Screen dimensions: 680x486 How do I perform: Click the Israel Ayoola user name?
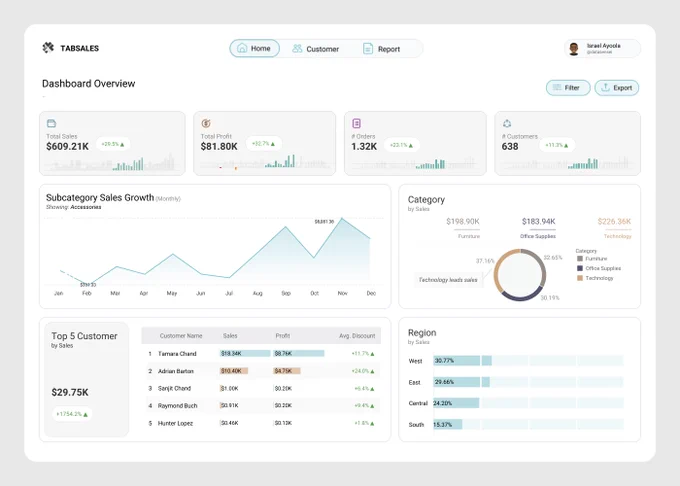603,46
